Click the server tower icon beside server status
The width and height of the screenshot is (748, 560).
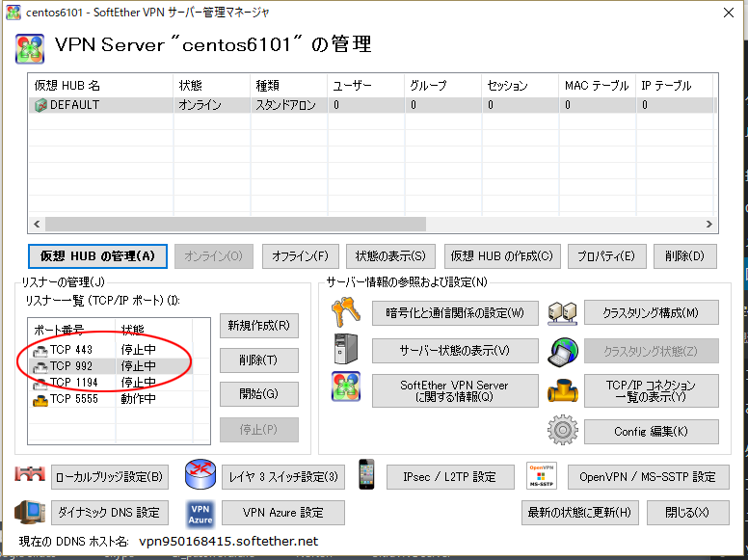tap(345, 349)
